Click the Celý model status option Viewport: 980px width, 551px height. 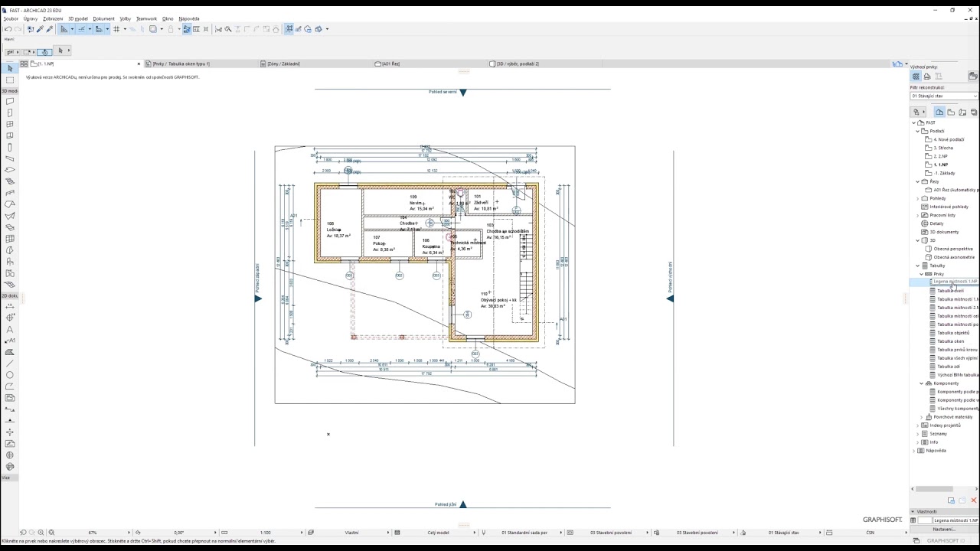coord(438,533)
